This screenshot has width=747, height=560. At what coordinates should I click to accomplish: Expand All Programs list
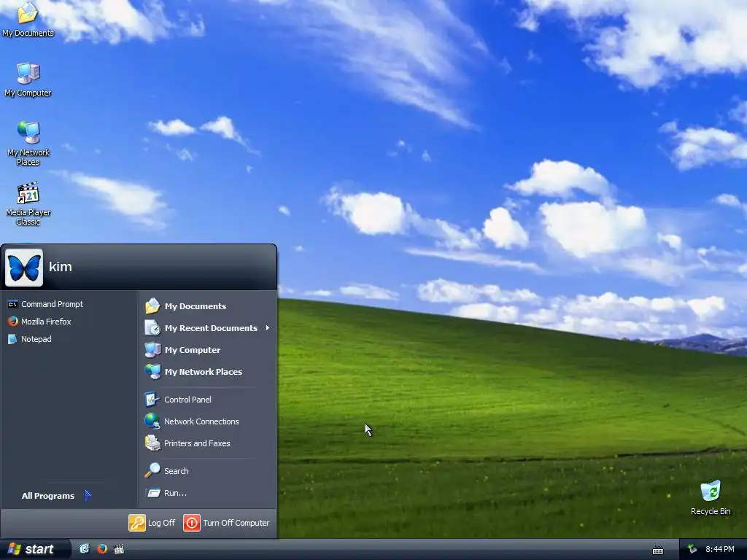pyautogui.click(x=56, y=496)
